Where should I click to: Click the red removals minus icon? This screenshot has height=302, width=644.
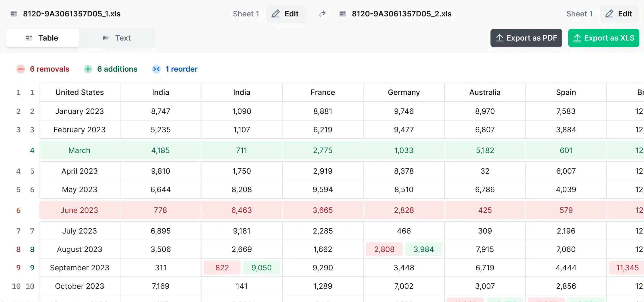[x=21, y=69]
